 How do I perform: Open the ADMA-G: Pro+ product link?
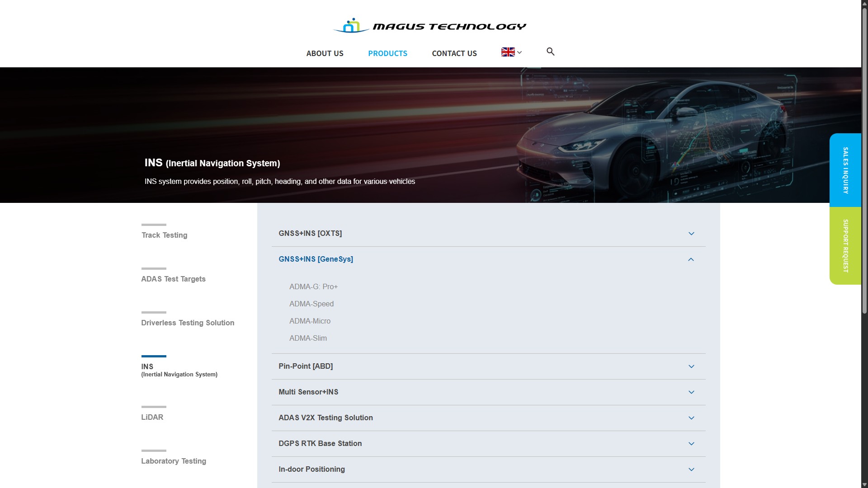(x=313, y=286)
